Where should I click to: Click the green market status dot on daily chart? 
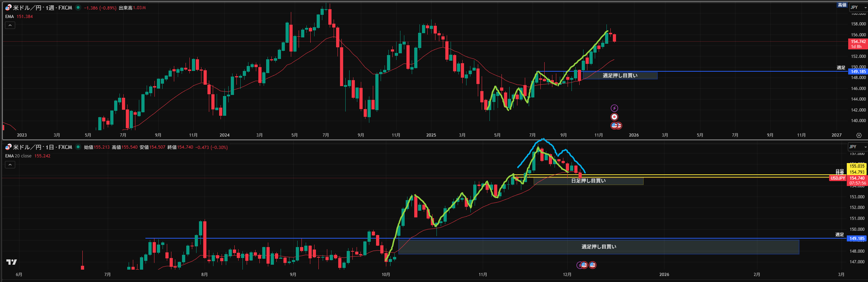point(78,147)
